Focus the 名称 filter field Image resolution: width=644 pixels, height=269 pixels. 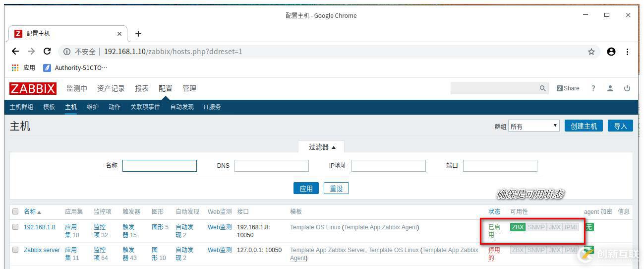click(160, 165)
